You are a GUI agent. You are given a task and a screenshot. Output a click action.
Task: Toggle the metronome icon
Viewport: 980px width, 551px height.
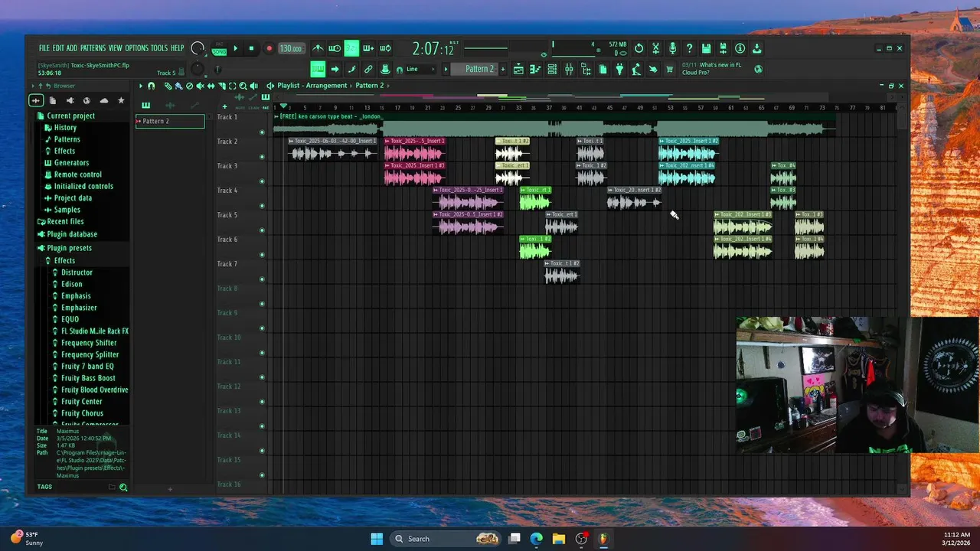click(x=318, y=48)
